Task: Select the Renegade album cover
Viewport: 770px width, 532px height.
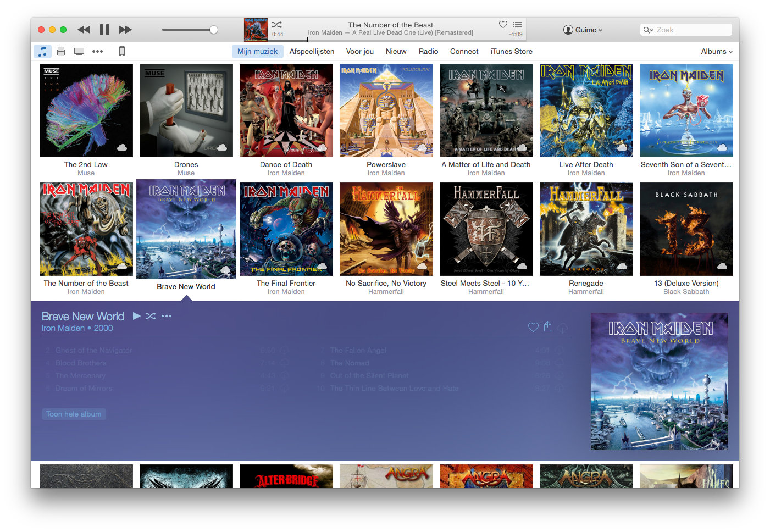Action: point(586,229)
